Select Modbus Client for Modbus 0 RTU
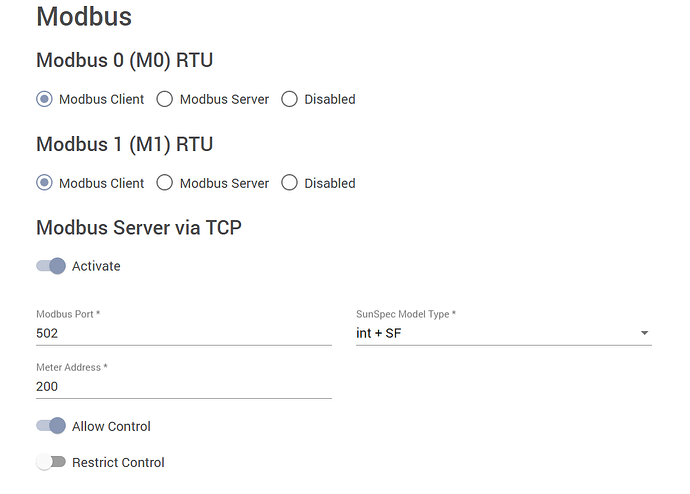This screenshot has width=690, height=494. coord(45,99)
